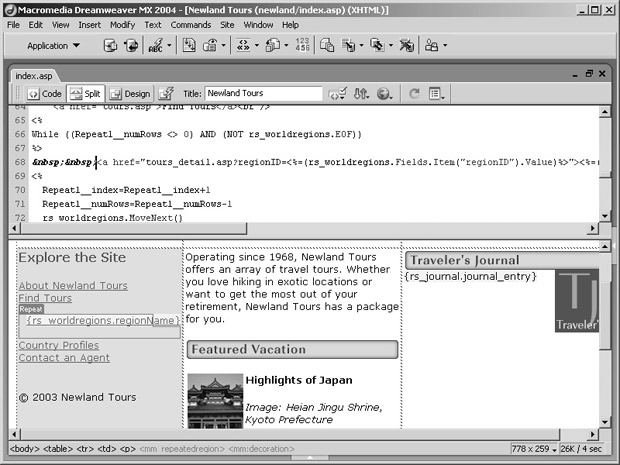Click the Refresh Design View icon
Screen dimensions: 620x465
pyautogui.click(x=414, y=94)
